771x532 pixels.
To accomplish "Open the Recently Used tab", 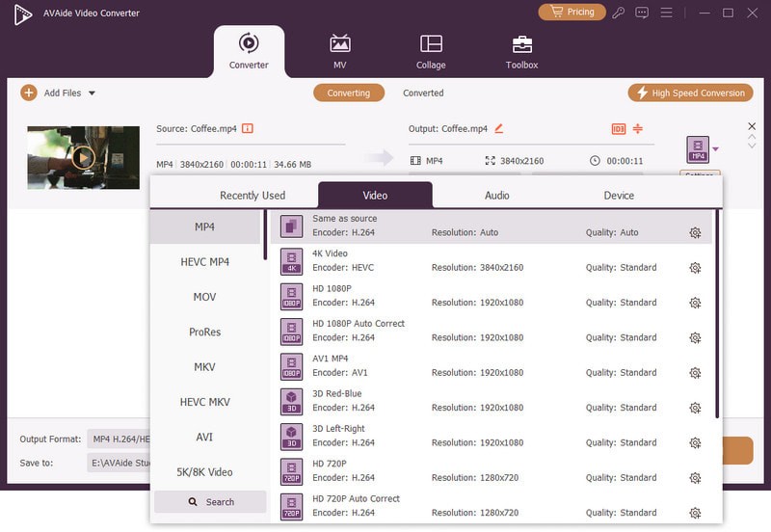I will pyautogui.click(x=253, y=196).
